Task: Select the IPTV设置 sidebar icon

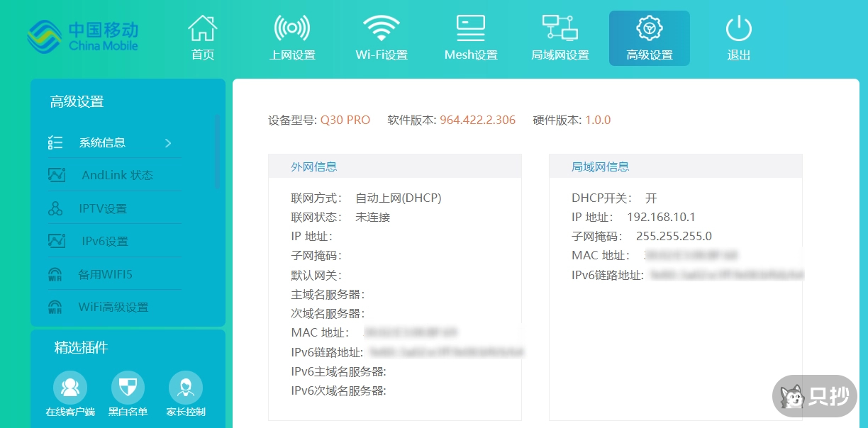Action: point(57,208)
